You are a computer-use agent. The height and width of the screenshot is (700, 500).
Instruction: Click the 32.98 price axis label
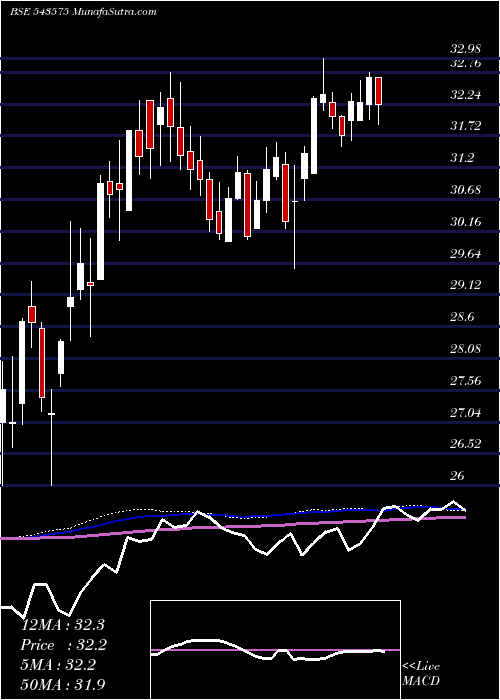click(x=466, y=49)
